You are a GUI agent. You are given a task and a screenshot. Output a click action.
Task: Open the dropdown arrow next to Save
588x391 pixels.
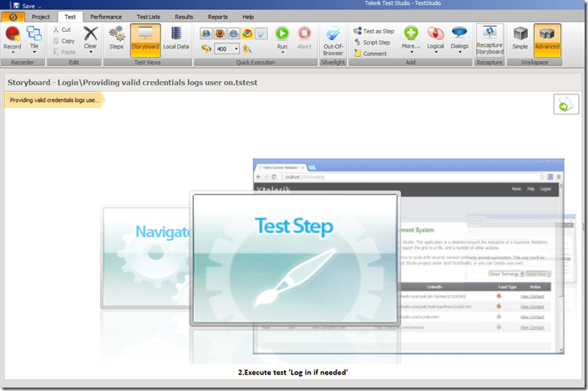[x=40, y=7]
